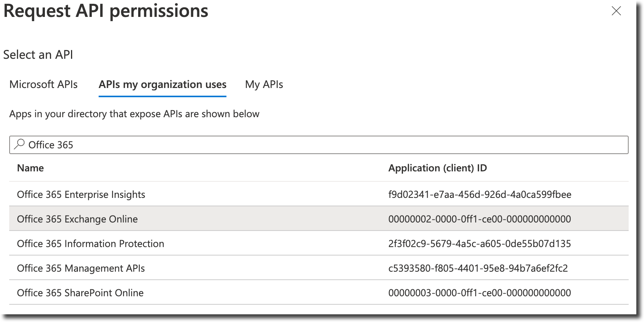Select Office 365 Enterprise Insights API
Image resolution: width=644 pixels, height=322 pixels.
click(81, 194)
